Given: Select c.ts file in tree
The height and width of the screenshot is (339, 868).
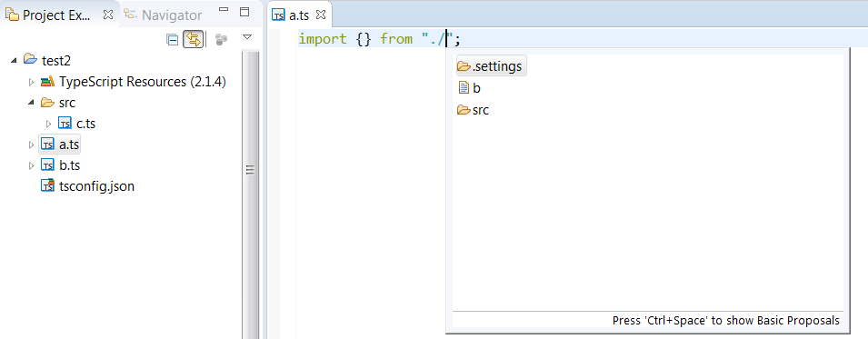Looking at the screenshot, I should 85,124.
